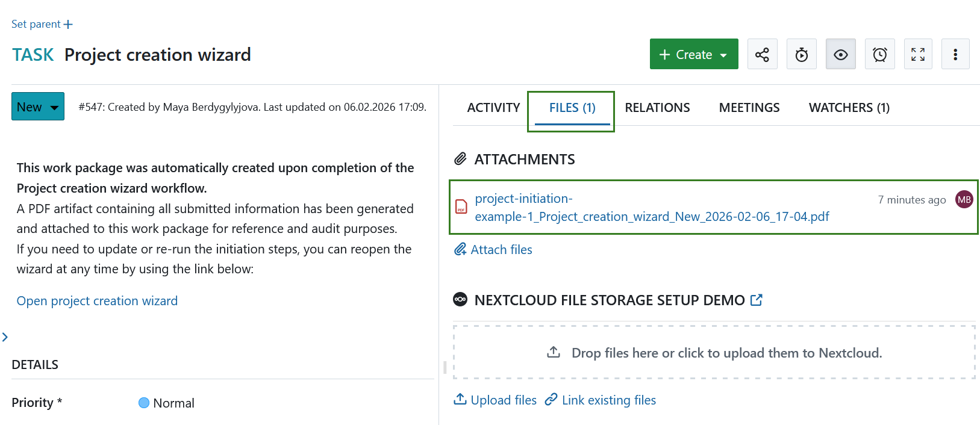Viewport: 980px width, 425px height.
Task: Open the three-dot more actions menu
Action: point(955,55)
